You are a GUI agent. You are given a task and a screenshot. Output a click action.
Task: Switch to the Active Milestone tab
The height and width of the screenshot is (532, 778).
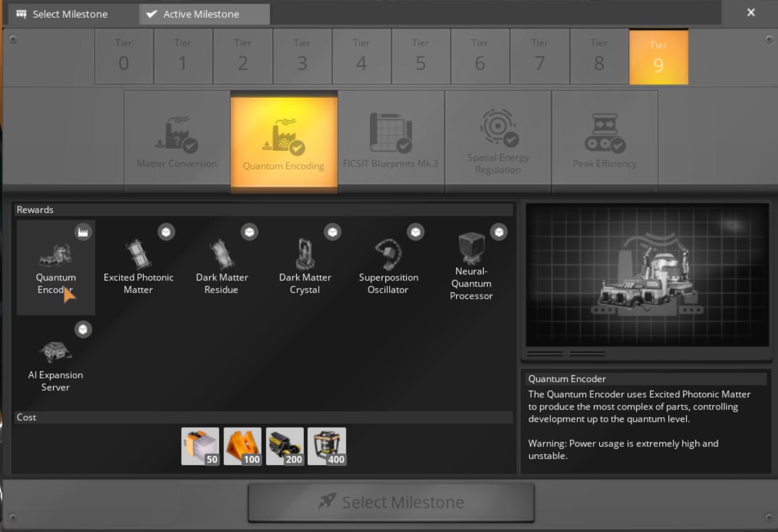point(203,13)
